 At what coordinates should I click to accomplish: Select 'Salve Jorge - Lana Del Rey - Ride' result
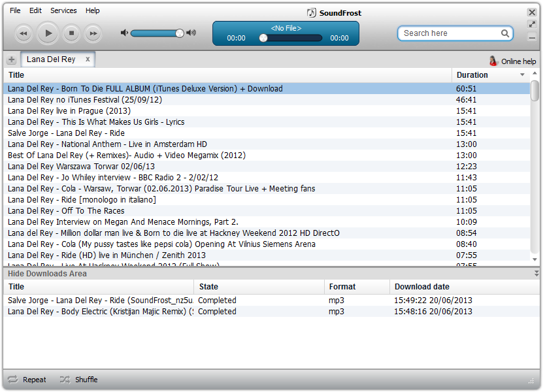267,133
